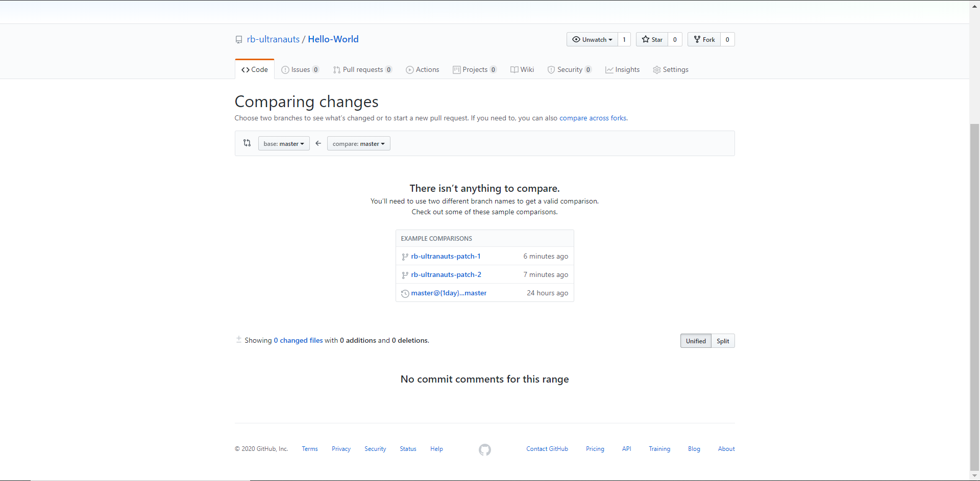The width and height of the screenshot is (980, 481).
Task: Open the compare: master branch dropdown
Action: pyautogui.click(x=359, y=144)
